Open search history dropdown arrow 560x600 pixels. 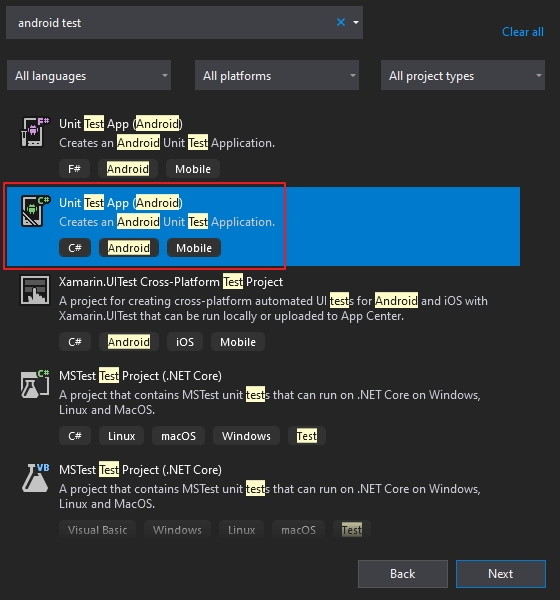pos(356,23)
